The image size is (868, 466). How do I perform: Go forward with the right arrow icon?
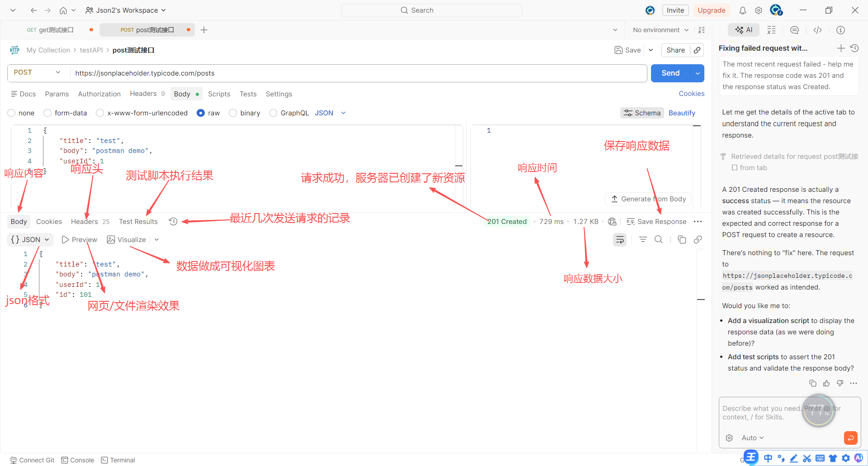(48, 10)
